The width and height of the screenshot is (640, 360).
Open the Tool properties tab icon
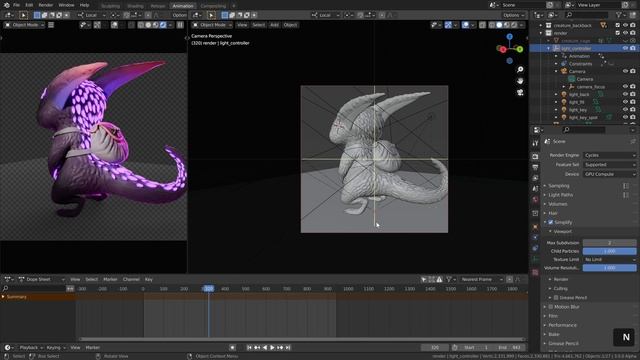[535, 144]
